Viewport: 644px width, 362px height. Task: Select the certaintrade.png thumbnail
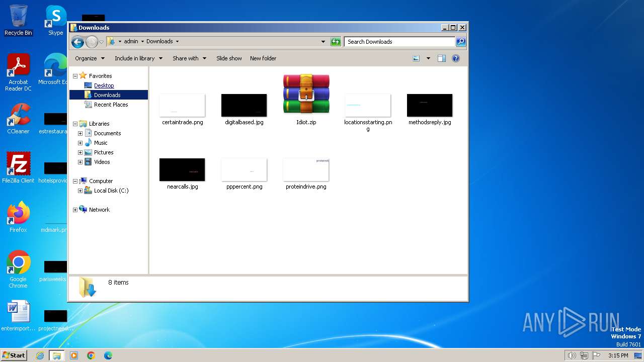pos(182,105)
